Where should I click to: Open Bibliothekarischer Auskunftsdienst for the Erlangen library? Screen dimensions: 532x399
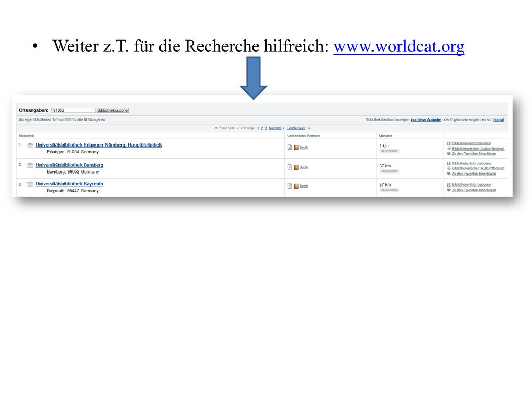click(478, 149)
